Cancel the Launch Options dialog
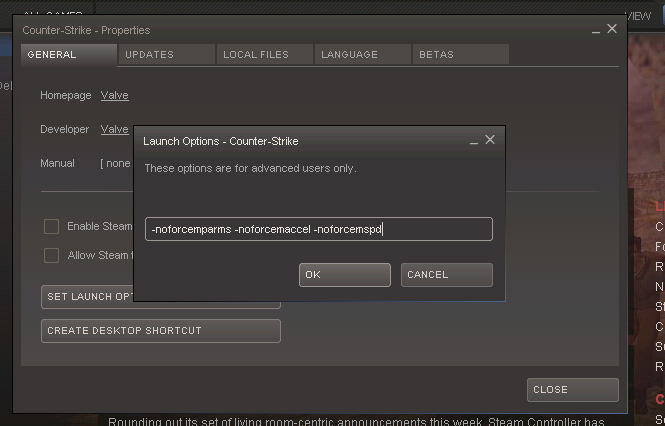 click(x=447, y=275)
